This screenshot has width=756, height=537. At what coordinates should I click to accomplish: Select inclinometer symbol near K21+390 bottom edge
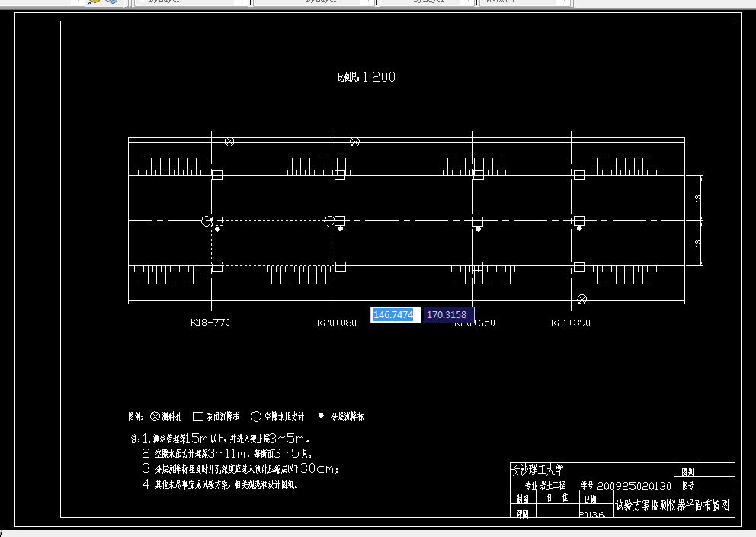[582, 299]
